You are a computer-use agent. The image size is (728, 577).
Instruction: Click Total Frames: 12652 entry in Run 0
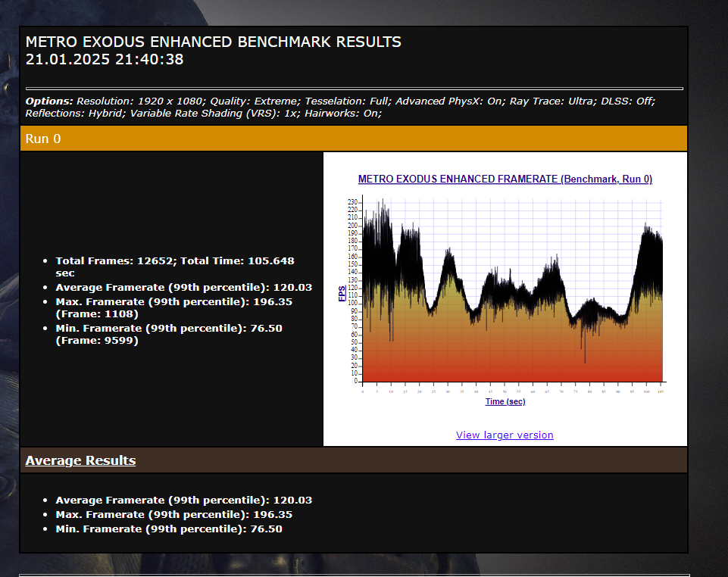point(175,267)
